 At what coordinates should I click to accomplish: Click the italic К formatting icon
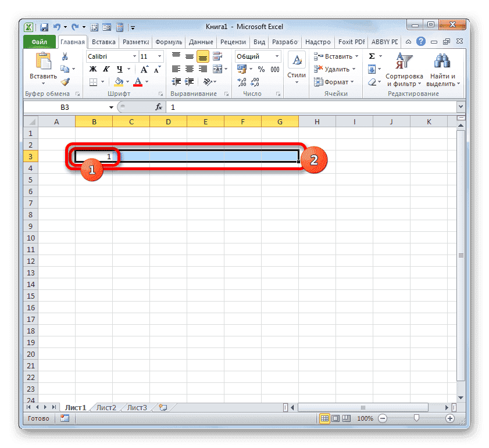tap(106, 69)
